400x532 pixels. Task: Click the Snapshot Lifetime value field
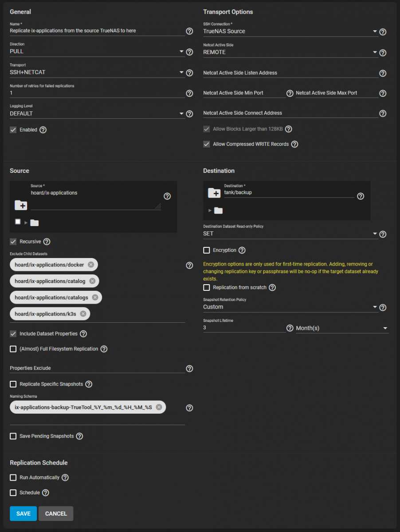244,328
